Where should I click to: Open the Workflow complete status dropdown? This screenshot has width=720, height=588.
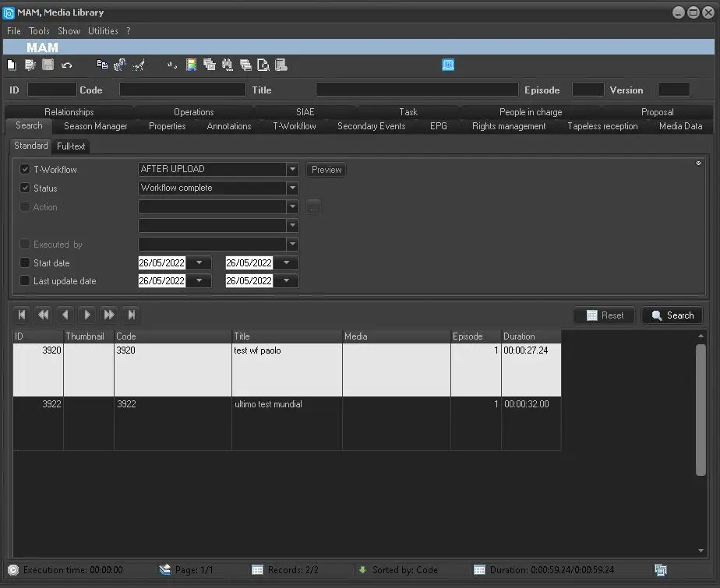(x=292, y=188)
